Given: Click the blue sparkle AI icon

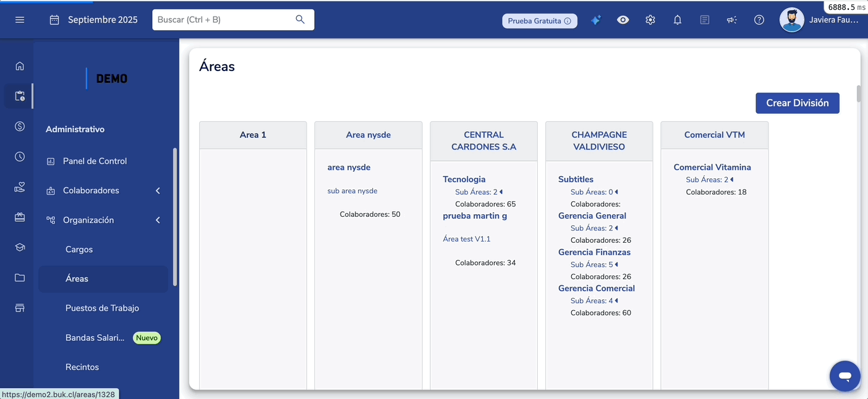Looking at the screenshot, I should click(595, 20).
